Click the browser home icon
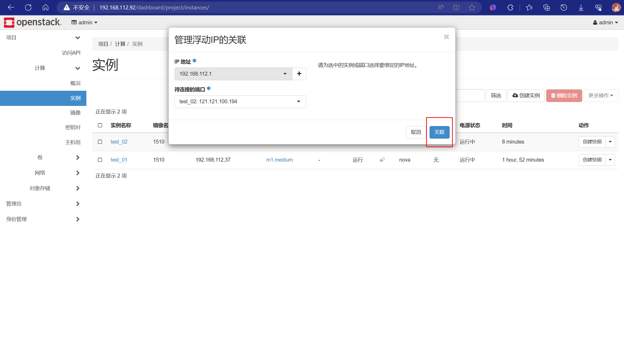624x364 pixels. tap(46, 8)
